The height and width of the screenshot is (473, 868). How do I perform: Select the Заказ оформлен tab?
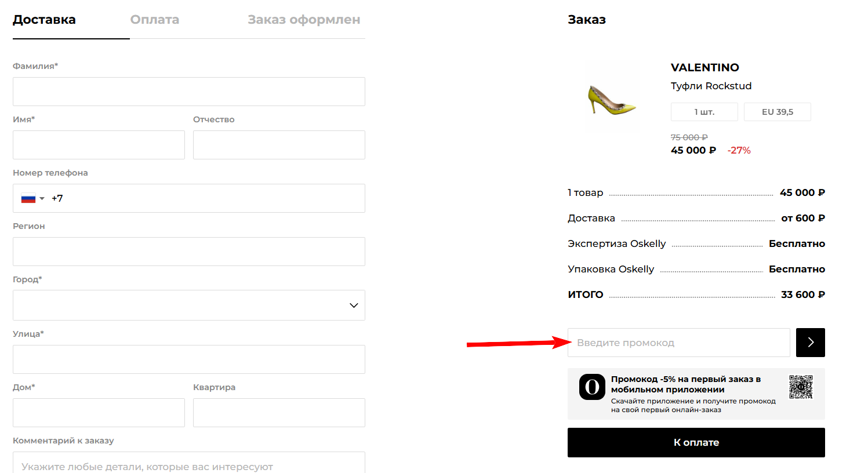(304, 19)
